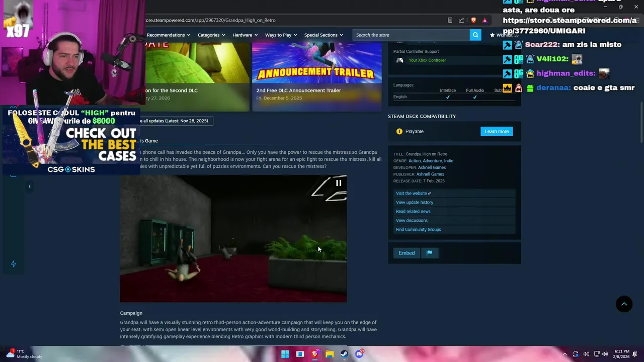The image size is (644, 362).
Task: Click the CSGO Skins ad banner
Action: pos(71,141)
